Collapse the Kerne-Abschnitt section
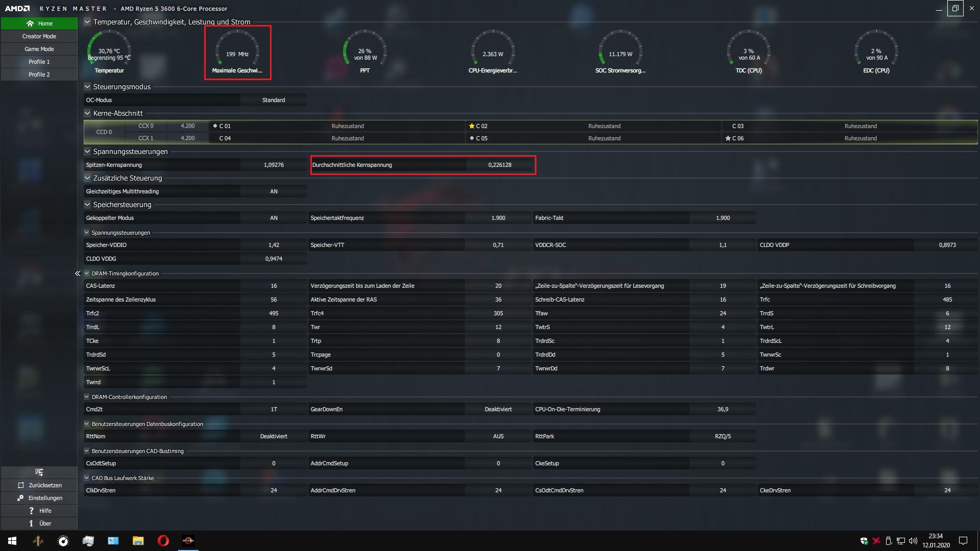 (x=87, y=113)
